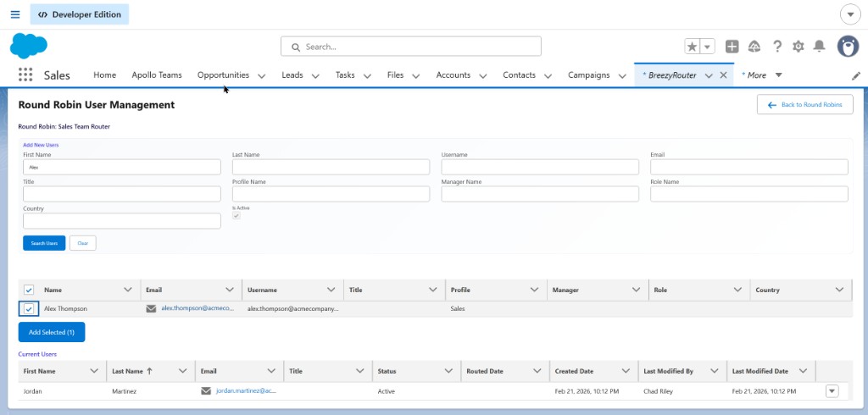
Task: Open the Contacts tab
Action: (520, 75)
